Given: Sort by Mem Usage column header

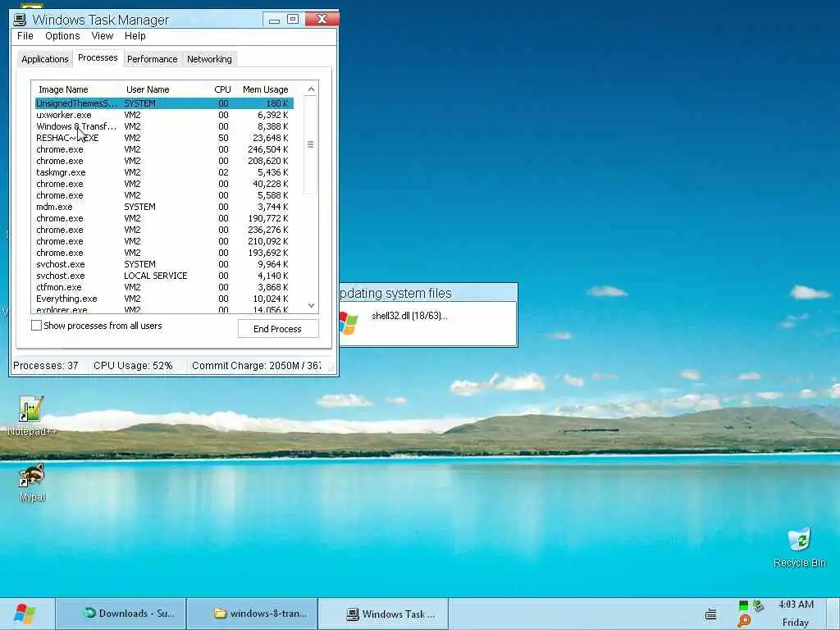Looking at the screenshot, I should coord(266,89).
